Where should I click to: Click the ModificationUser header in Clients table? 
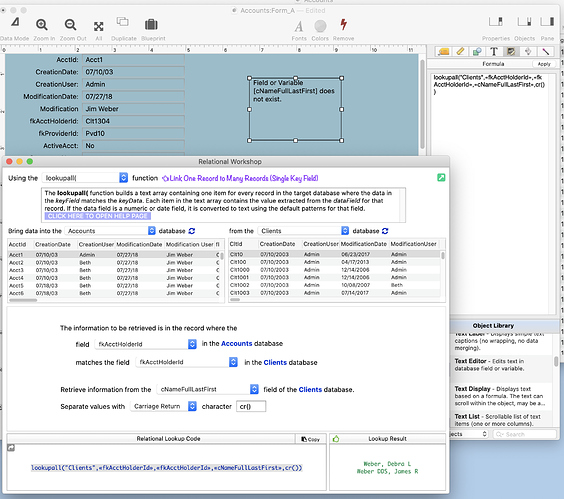[x=414, y=244]
